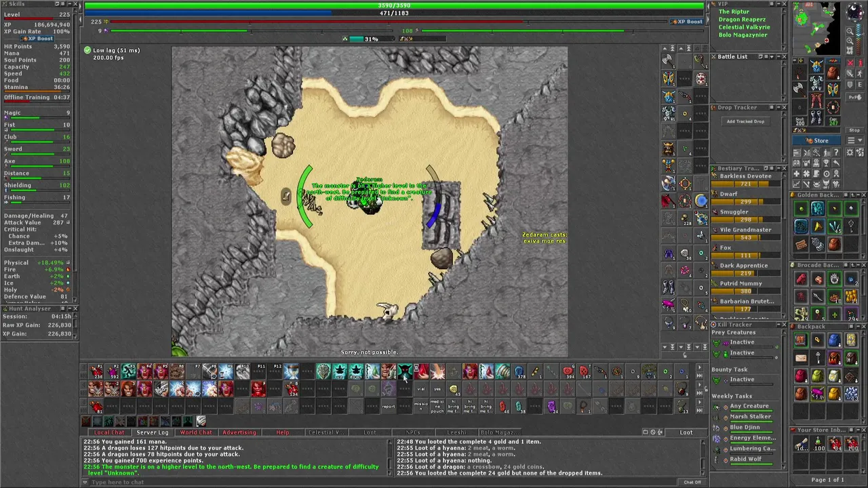Minimize the Kill Tracker panel
This screenshot has width=868, height=488.
(x=778, y=325)
